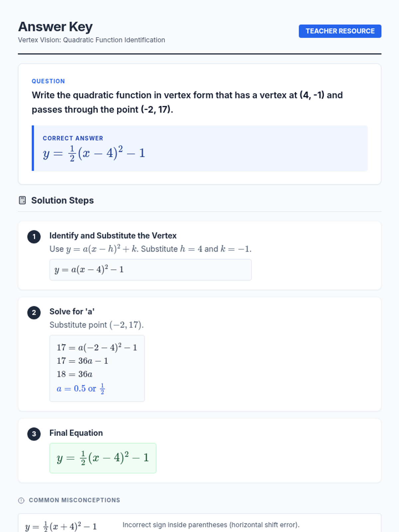Click the y = a(x − 4)² − 1 formula box
This screenshot has width=399, height=532.
pyautogui.click(x=150, y=270)
